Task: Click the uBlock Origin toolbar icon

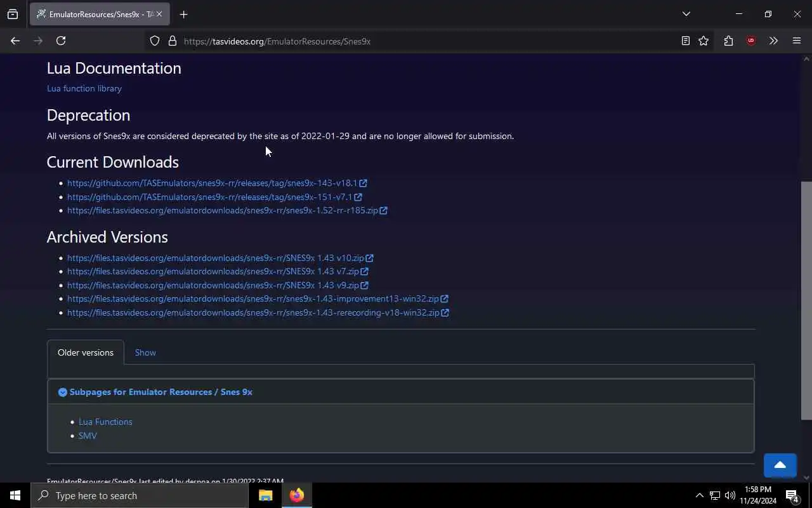Action: 751,41
